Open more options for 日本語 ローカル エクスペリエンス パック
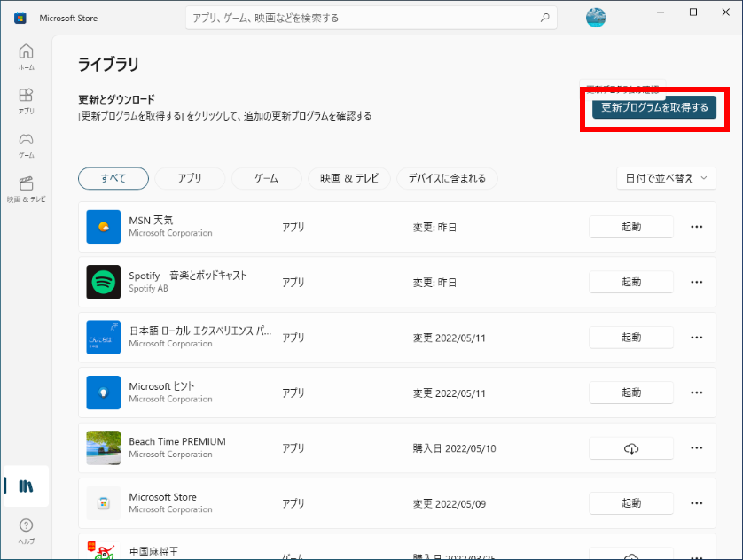Viewport: 743px width, 560px height. point(697,338)
